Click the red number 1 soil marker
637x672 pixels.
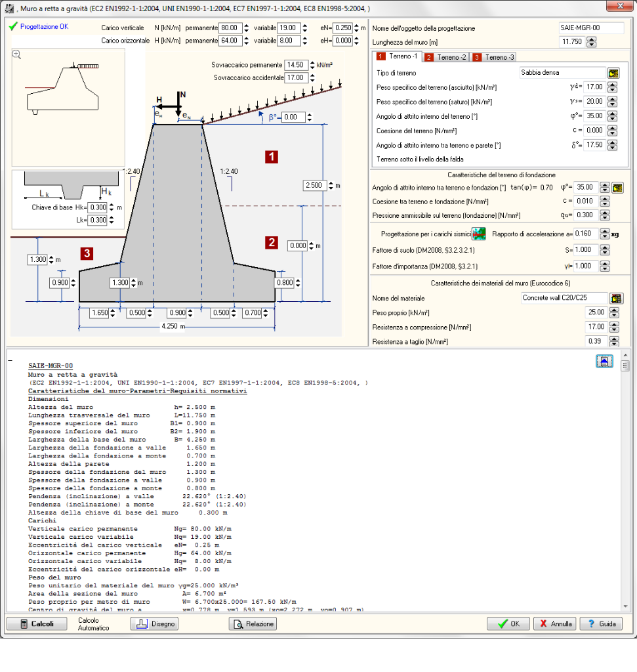click(x=272, y=157)
